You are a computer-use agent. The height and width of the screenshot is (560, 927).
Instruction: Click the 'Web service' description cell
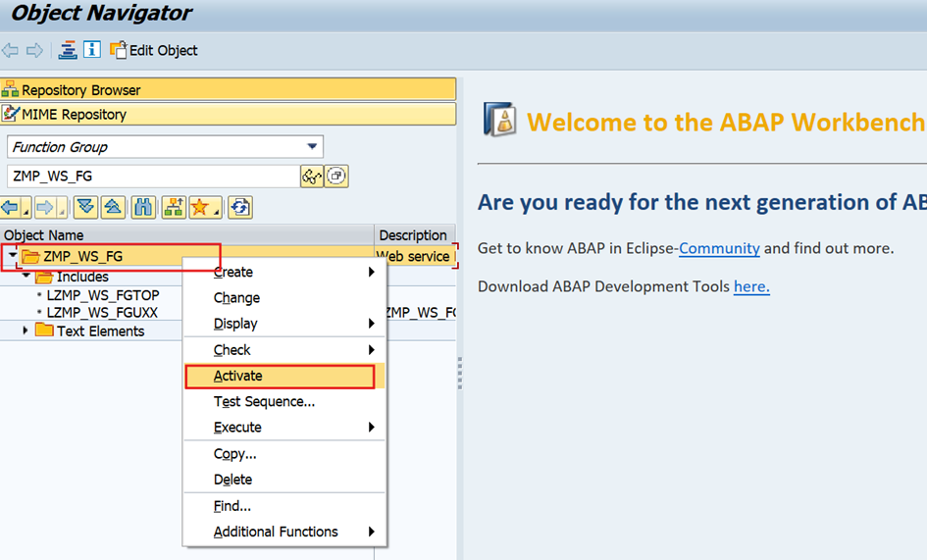pos(416,256)
